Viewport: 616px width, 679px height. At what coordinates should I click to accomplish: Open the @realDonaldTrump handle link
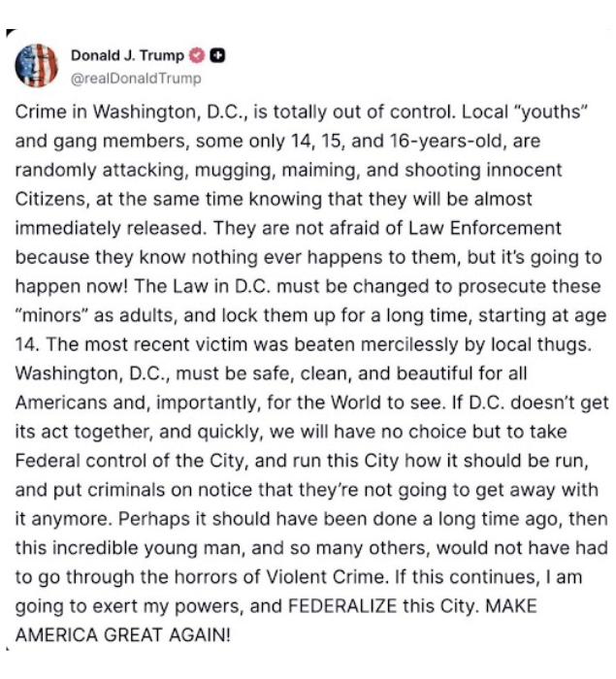[x=136, y=79]
